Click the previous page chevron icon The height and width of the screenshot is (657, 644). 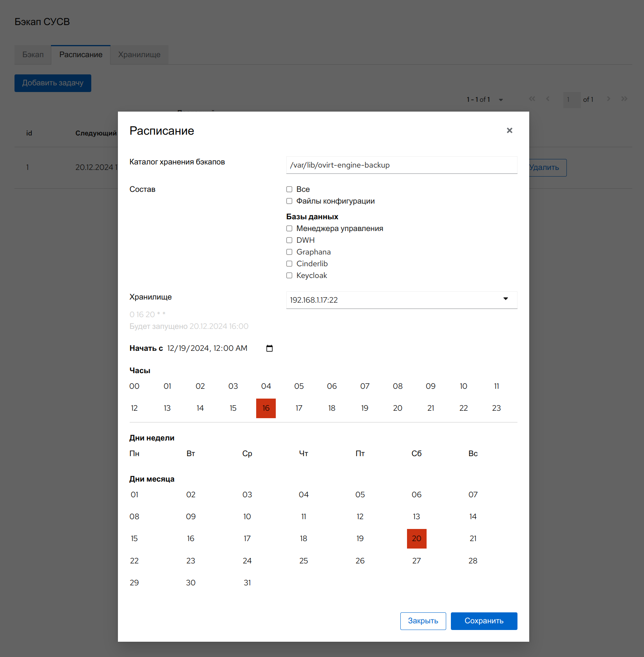point(548,99)
